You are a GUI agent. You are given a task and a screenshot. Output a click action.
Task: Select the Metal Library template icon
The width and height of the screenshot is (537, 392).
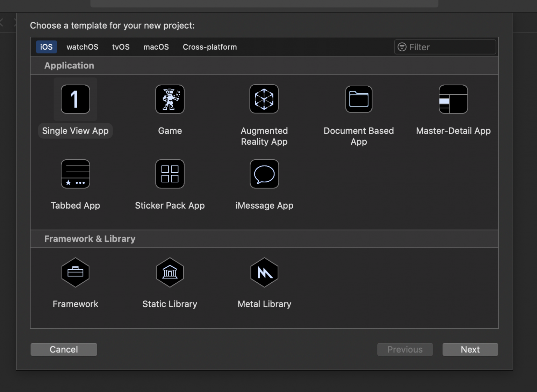264,272
